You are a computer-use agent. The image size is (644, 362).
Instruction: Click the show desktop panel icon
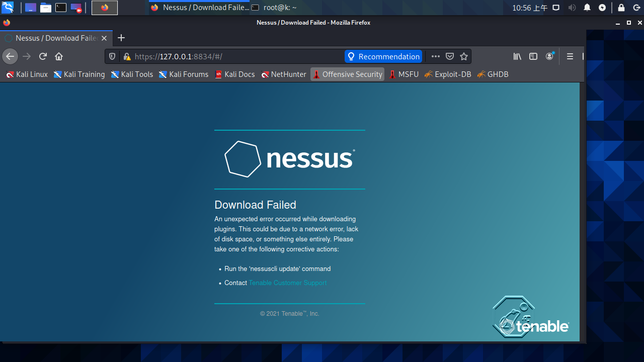click(31, 8)
